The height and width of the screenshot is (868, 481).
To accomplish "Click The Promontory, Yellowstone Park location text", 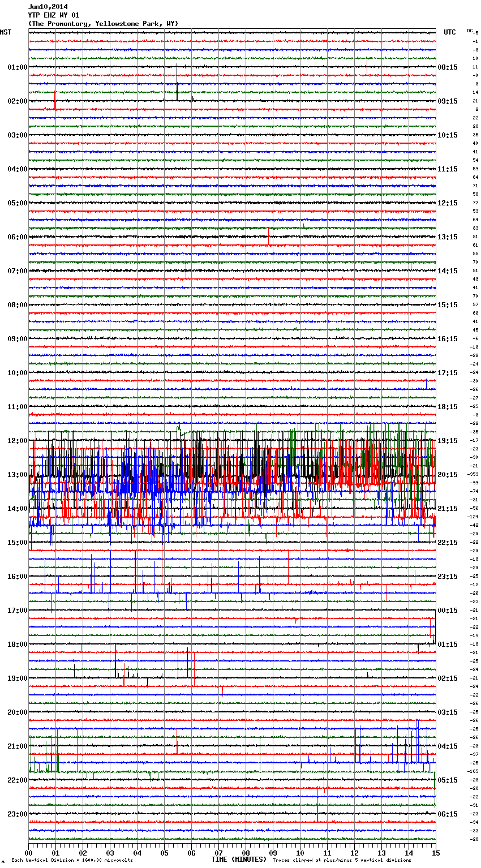I will click(103, 24).
